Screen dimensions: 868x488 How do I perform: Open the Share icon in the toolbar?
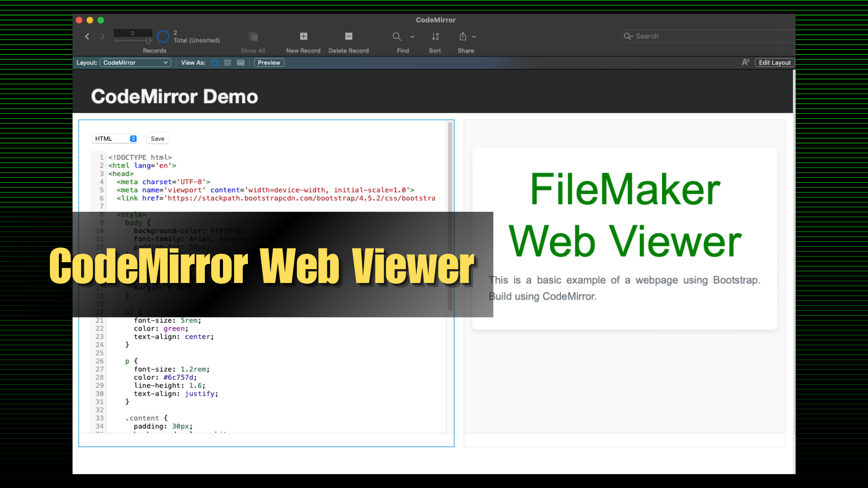pyautogui.click(x=462, y=36)
